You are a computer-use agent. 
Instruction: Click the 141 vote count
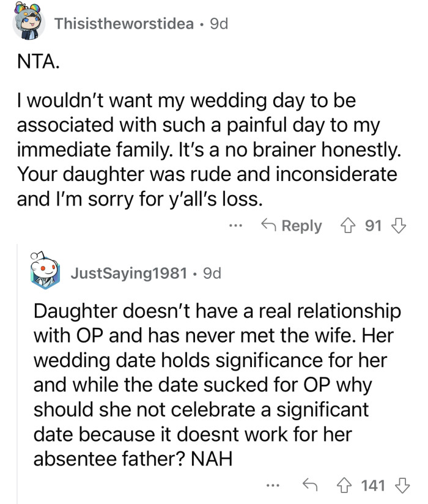[374, 483]
